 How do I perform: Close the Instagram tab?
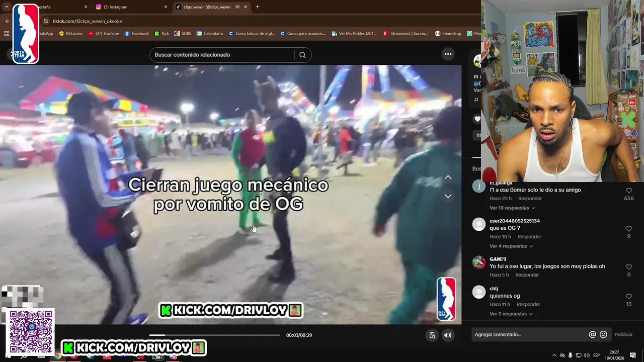point(166,7)
